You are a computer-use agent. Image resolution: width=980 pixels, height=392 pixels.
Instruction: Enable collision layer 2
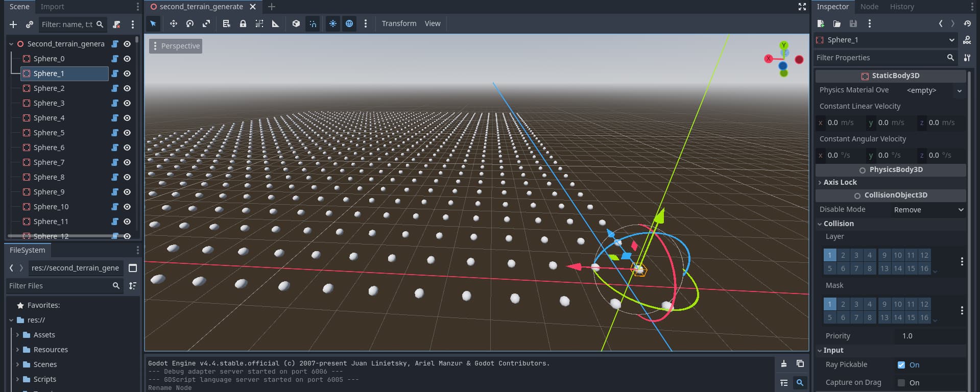tap(843, 255)
